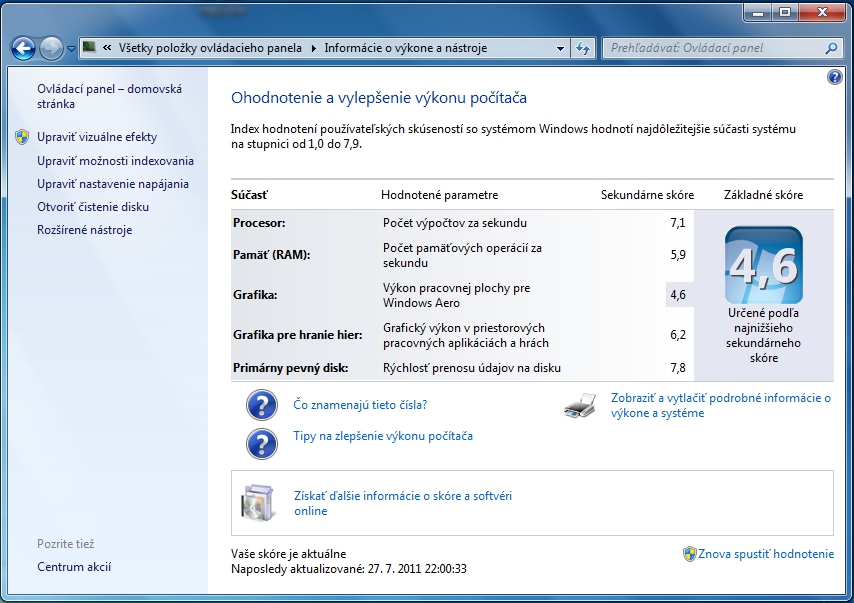Close the window with red X
Image resolution: width=854 pixels, height=603 pixels.
822,12
